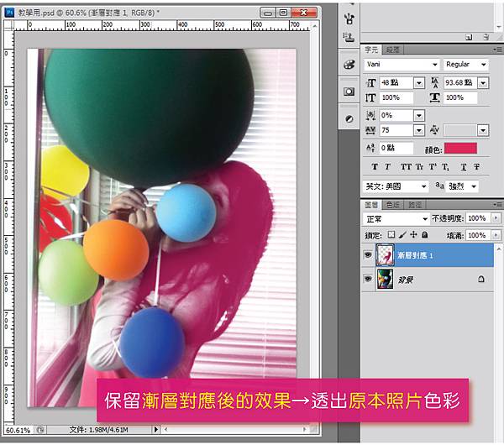The image size is (504, 445).
Task: Toggle superscript text style
Action: 433,167
